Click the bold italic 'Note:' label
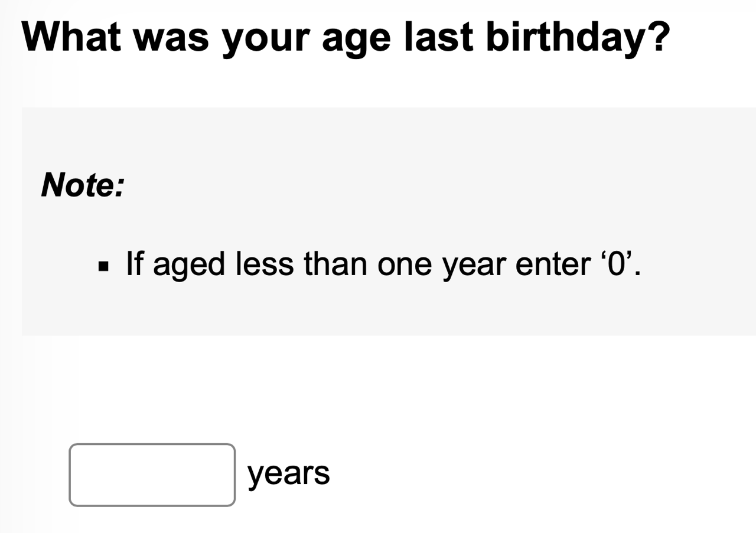The image size is (756, 533). coord(83,185)
